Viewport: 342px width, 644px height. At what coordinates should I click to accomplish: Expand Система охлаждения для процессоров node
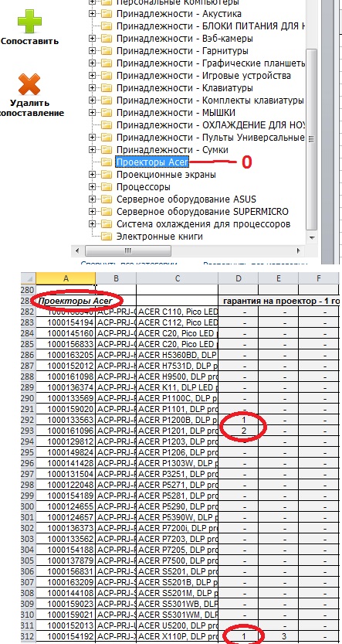[x=93, y=224]
